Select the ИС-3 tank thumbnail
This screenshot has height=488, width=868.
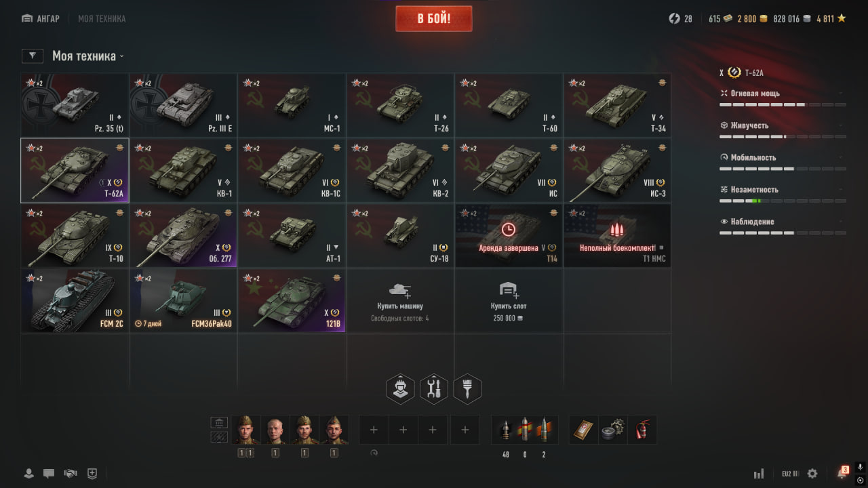click(x=617, y=171)
